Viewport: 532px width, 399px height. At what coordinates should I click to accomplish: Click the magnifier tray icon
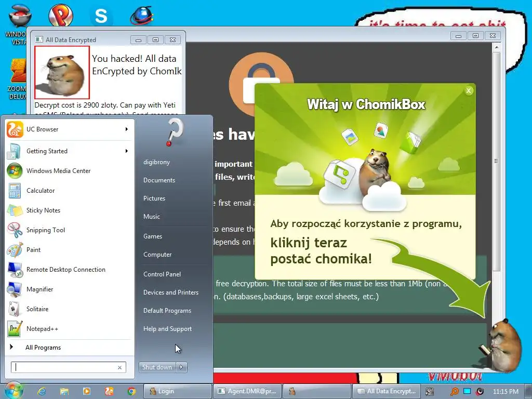point(454,391)
